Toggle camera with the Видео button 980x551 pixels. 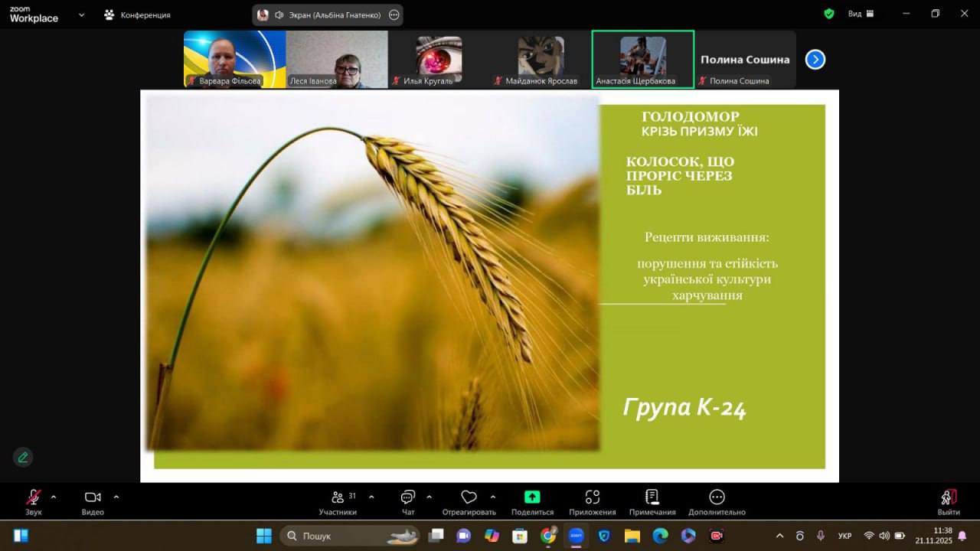pyautogui.click(x=93, y=501)
